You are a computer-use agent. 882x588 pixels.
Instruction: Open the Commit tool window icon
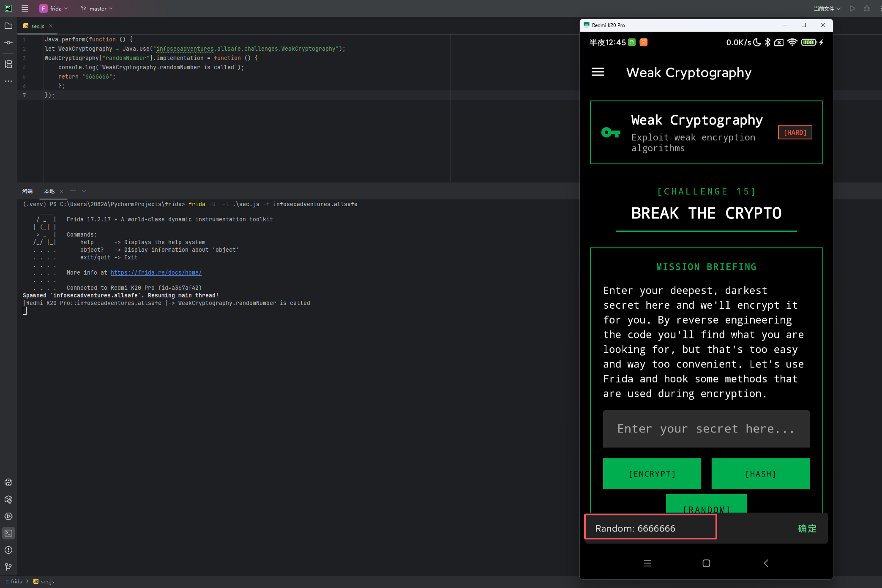pyautogui.click(x=8, y=43)
